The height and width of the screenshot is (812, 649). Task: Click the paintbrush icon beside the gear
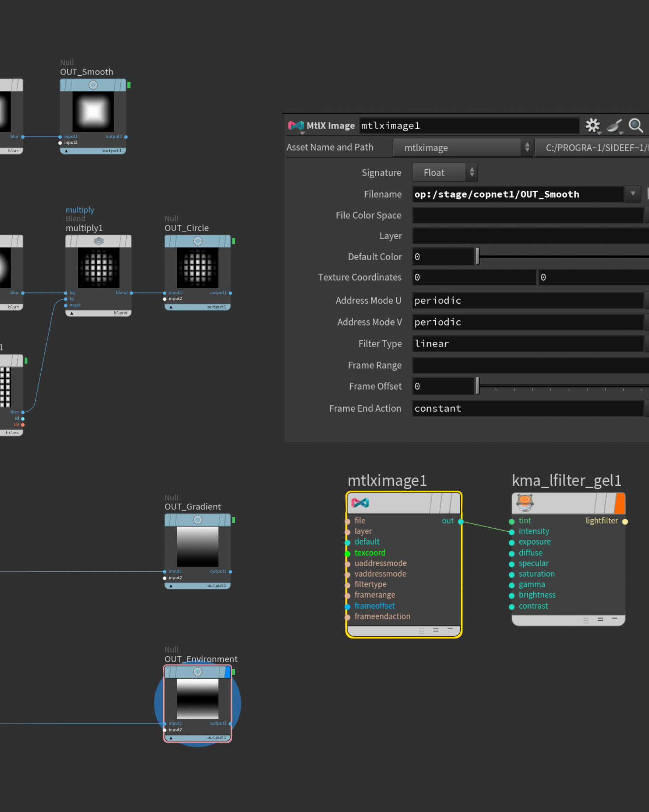615,126
